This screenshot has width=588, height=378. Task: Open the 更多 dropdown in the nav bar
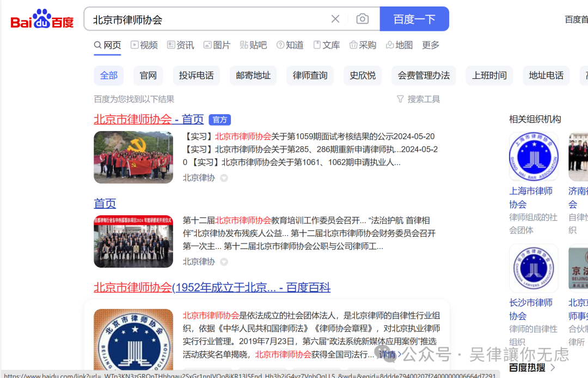pos(430,45)
